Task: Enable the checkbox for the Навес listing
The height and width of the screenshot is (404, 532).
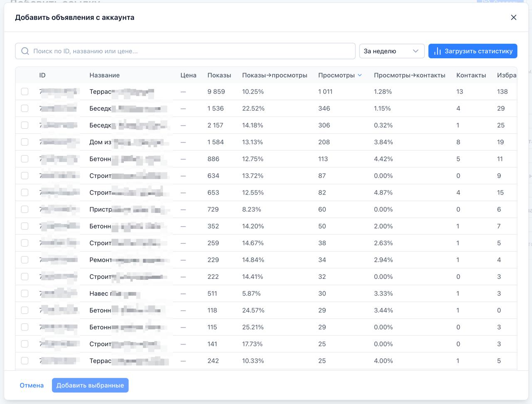Action: pos(25,293)
